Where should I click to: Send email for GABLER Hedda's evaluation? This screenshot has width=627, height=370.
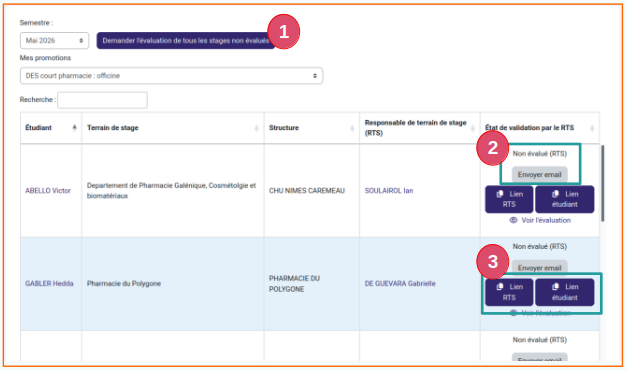(539, 268)
